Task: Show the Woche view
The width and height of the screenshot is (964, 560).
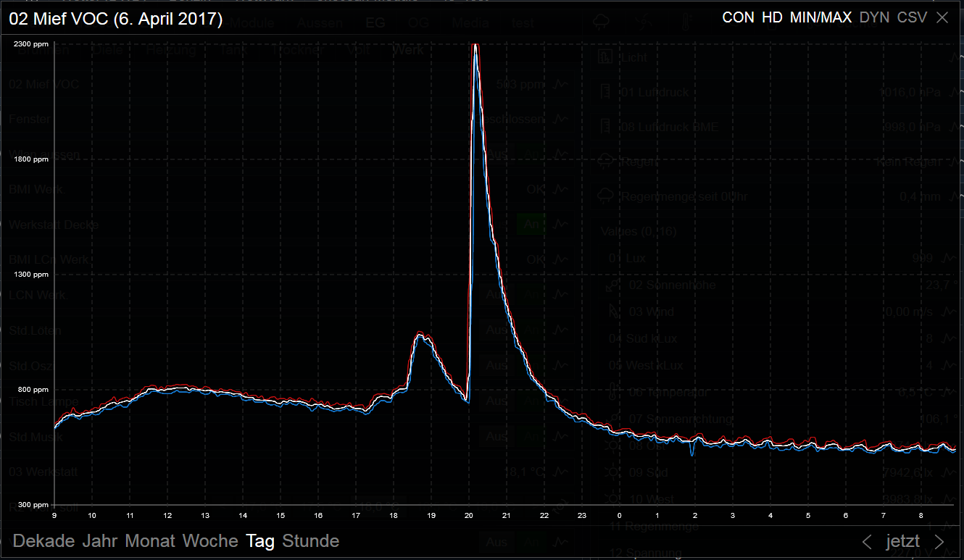Action: pyautogui.click(x=210, y=541)
